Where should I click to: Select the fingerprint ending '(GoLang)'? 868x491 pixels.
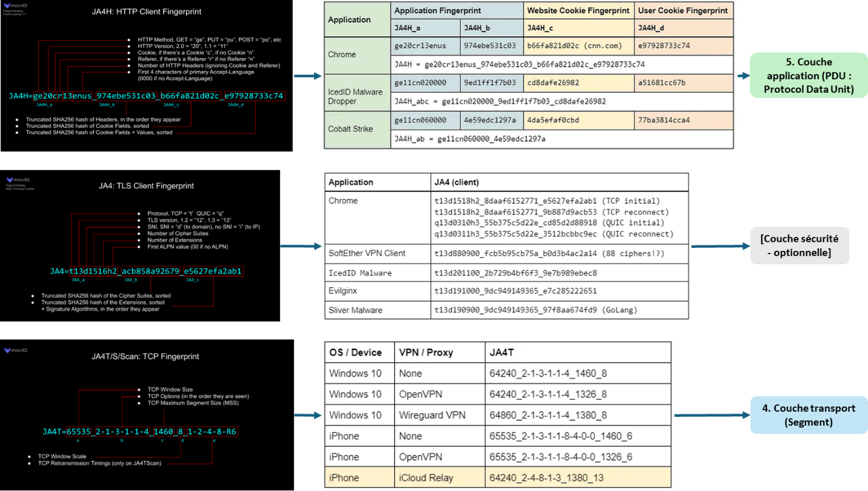pyautogui.click(x=536, y=310)
